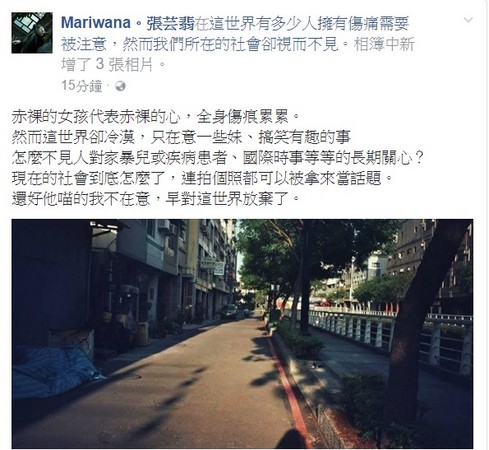The height and width of the screenshot is (450, 489).
Task: Click the post line 然而這世界卻冷漠
Action: (181, 137)
